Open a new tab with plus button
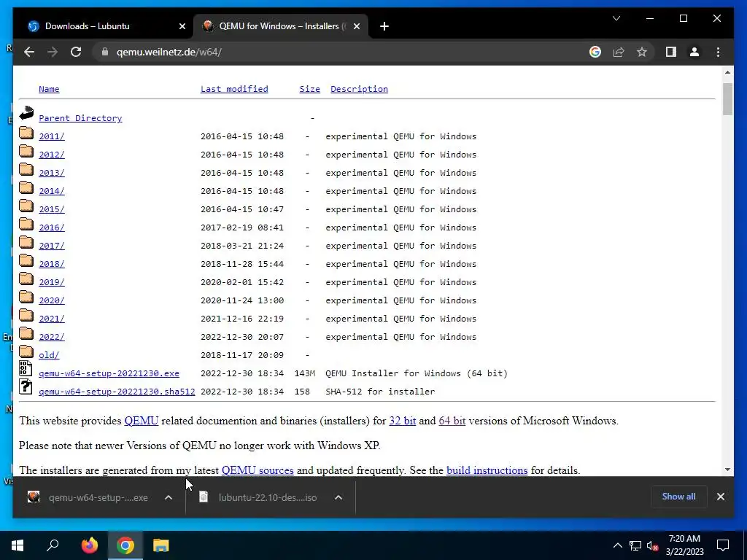 (x=384, y=26)
